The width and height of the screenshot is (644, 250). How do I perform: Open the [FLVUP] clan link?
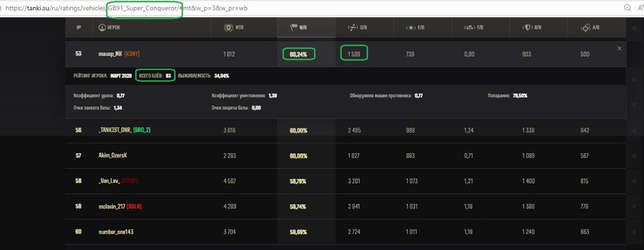[130, 181]
